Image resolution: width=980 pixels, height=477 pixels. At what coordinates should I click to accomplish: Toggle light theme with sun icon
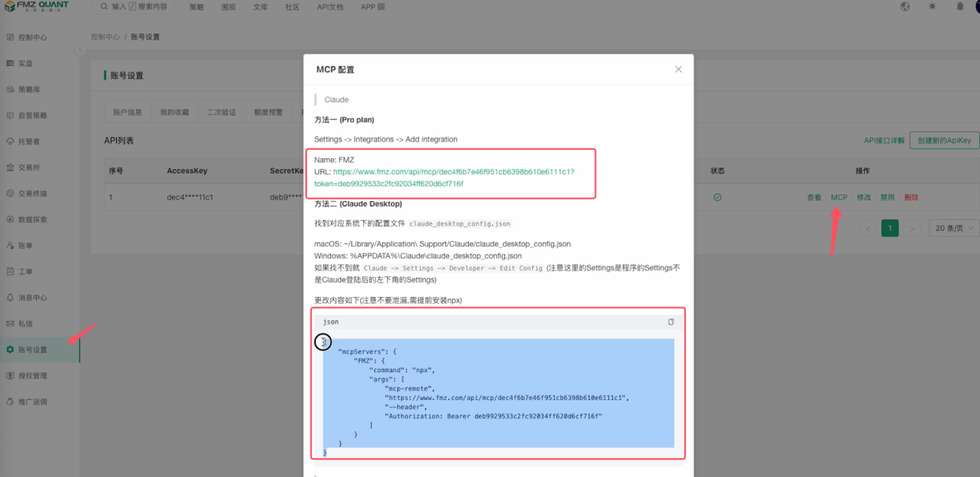tap(933, 7)
